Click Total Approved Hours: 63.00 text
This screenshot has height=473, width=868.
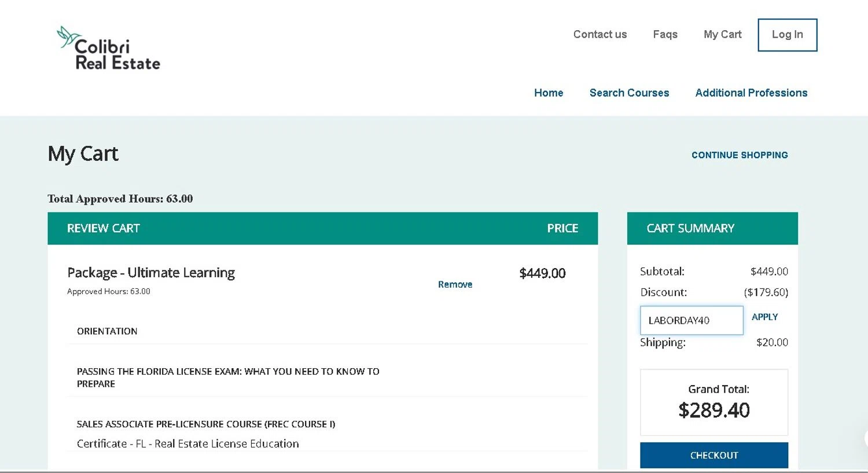click(120, 199)
